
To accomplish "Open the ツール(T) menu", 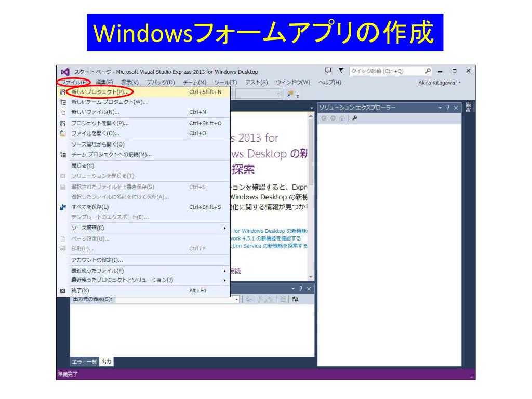I will (225, 82).
